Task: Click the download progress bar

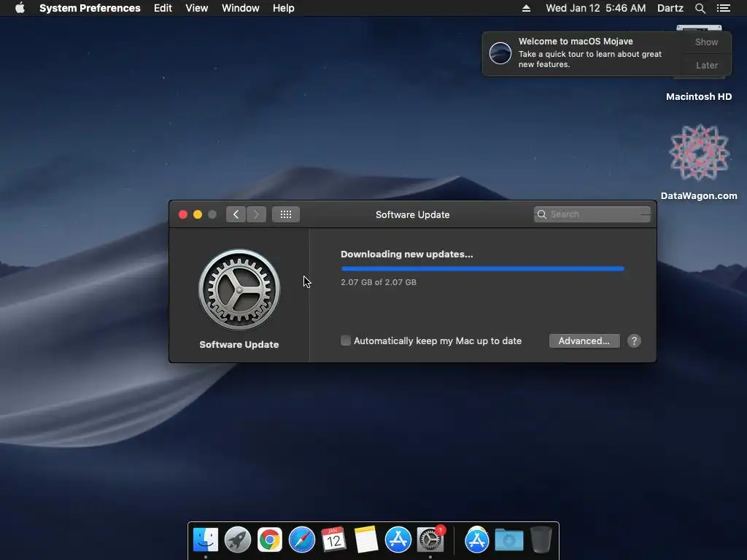Action: click(482, 268)
